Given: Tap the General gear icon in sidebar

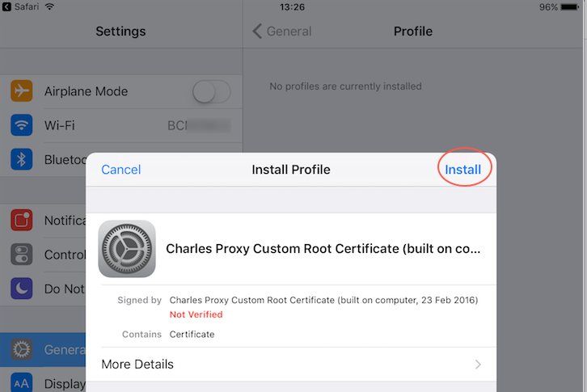Looking at the screenshot, I should tap(21, 349).
